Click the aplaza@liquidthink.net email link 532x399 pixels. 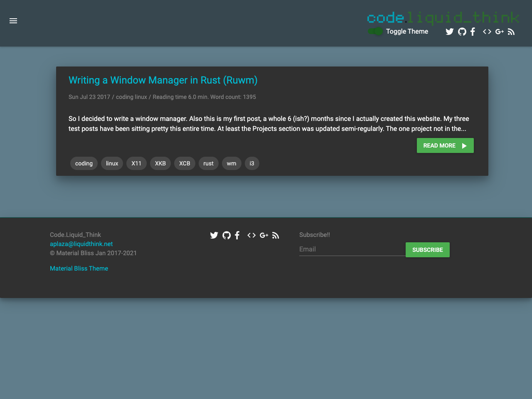pyautogui.click(x=81, y=244)
